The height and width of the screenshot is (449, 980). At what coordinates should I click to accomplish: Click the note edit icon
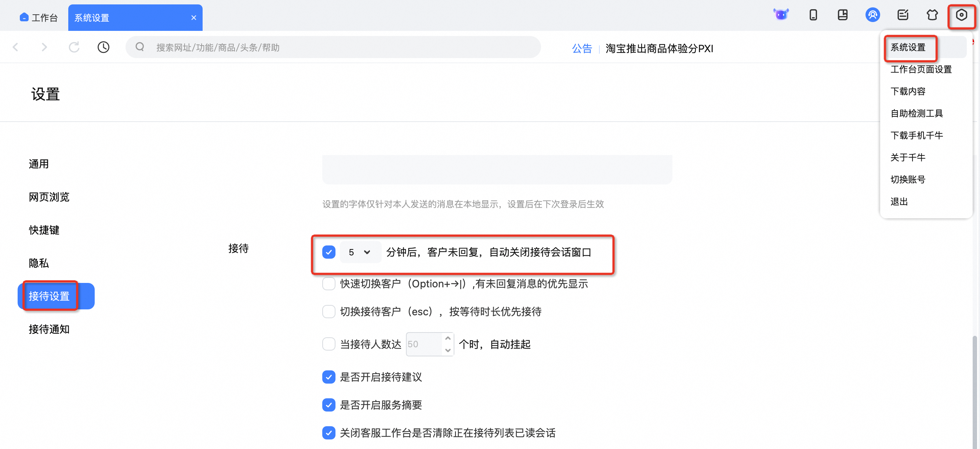coord(903,15)
